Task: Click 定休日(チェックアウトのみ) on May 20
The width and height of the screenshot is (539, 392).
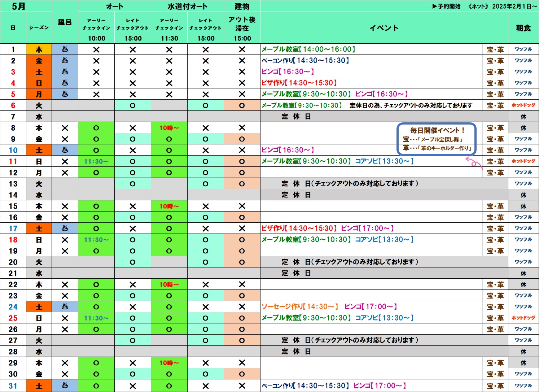Action: (350, 262)
